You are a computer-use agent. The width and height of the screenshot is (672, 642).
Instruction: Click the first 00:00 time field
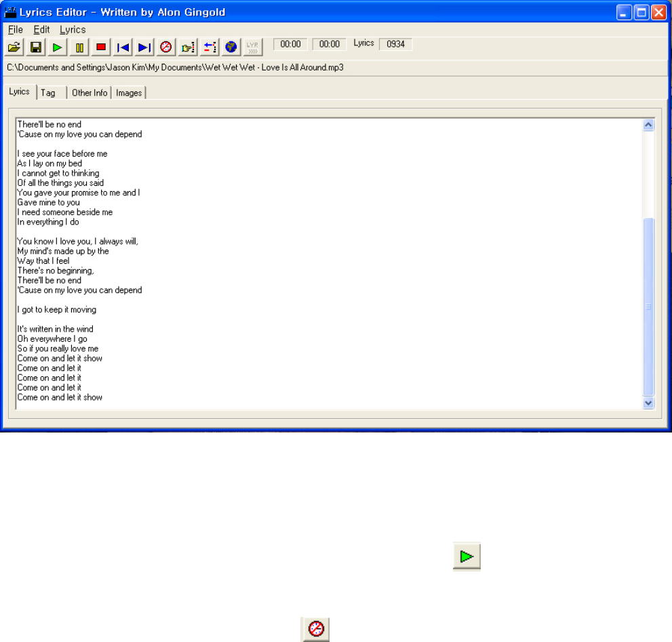290,44
